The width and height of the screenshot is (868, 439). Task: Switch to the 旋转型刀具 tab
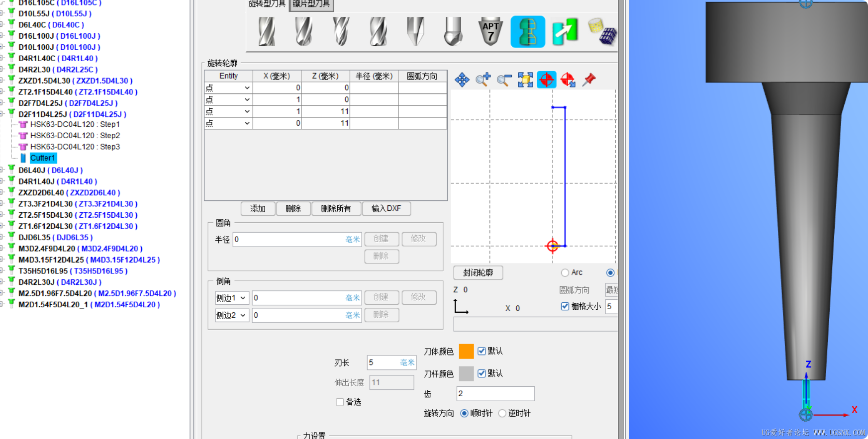click(x=267, y=4)
